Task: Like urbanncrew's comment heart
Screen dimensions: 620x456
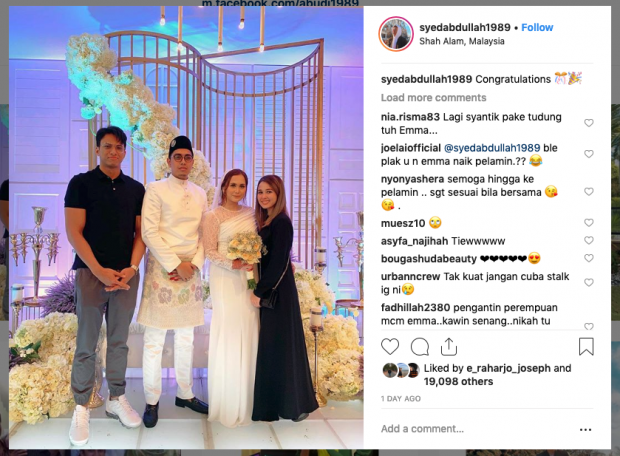Action: tap(589, 282)
